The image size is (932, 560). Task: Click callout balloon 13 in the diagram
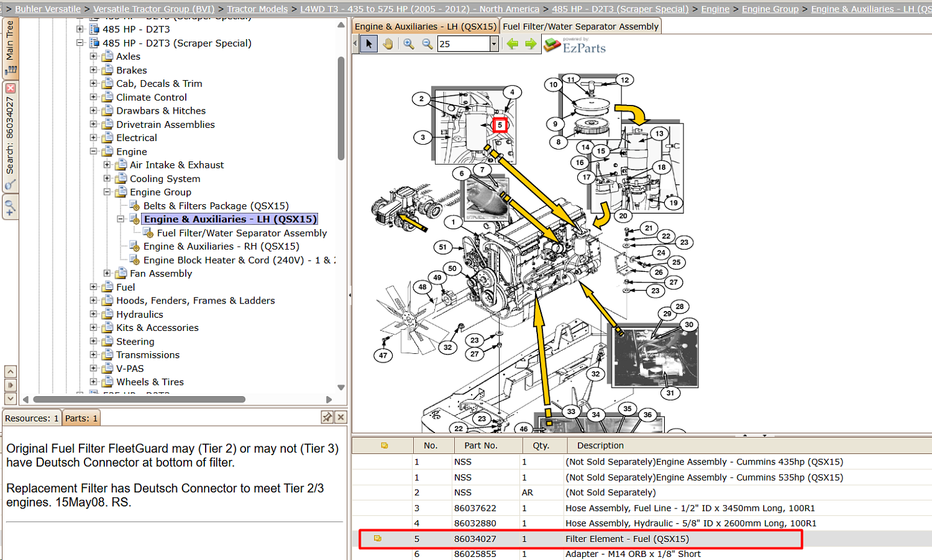coord(659,133)
